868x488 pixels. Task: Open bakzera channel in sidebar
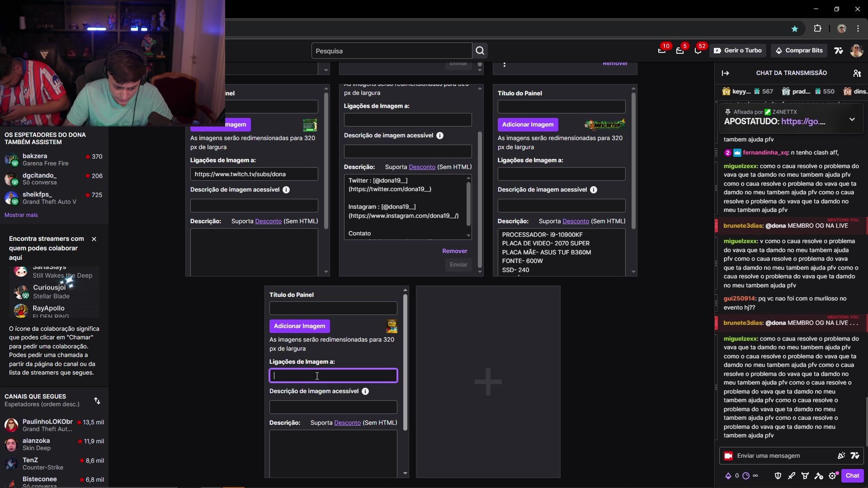(54, 160)
